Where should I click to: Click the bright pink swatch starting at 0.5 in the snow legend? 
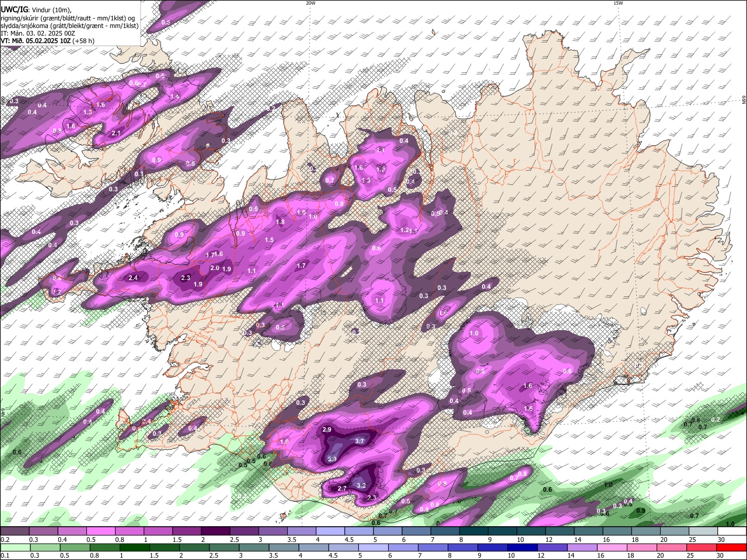tap(100, 531)
